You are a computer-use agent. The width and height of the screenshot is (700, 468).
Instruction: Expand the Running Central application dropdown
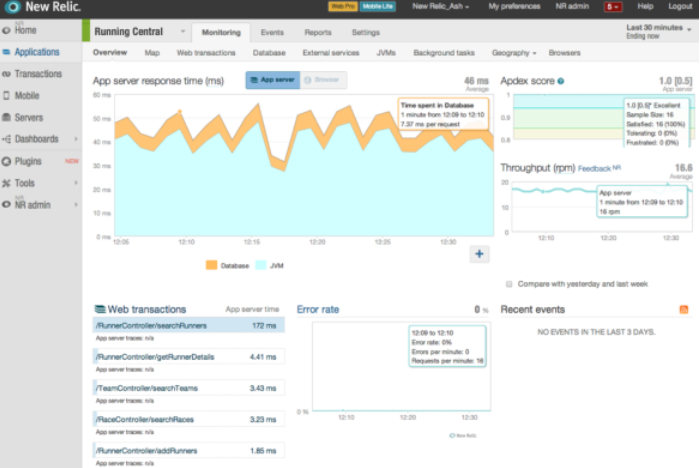[x=183, y=31]
